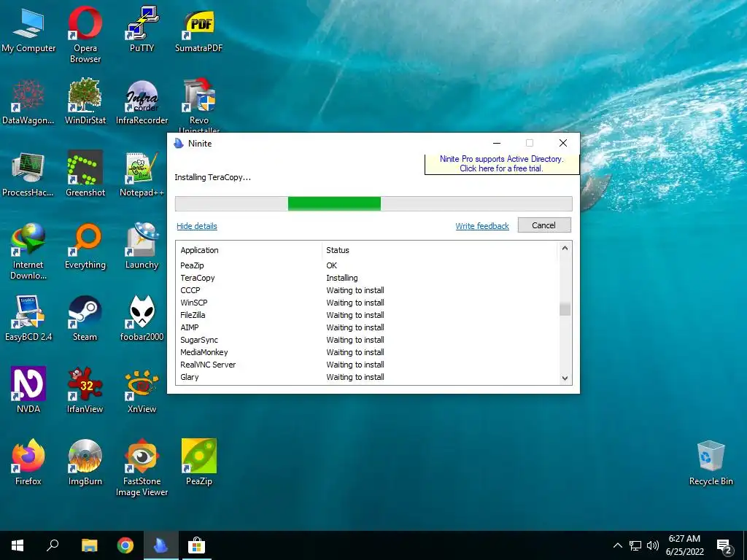Minimize the Ninite window
747x560 pixels.
[x=496, y=143]
